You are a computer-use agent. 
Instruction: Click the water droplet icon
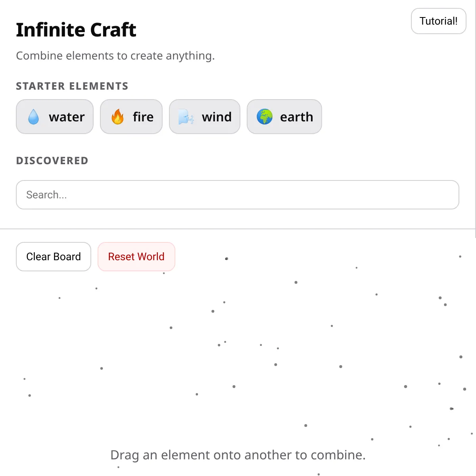pos(34,117)
